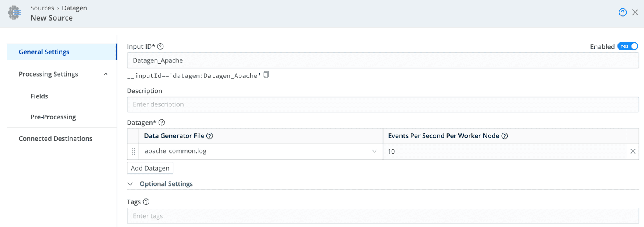644x227 pixels.
Task: Show Events Per Second help tooltip
Action: [505, 136]
